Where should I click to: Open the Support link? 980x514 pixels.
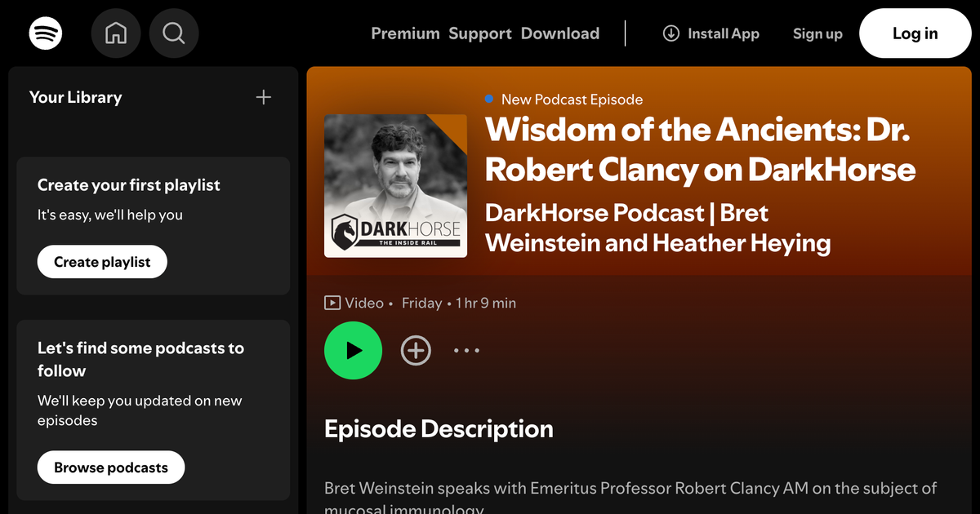(480, 33)
